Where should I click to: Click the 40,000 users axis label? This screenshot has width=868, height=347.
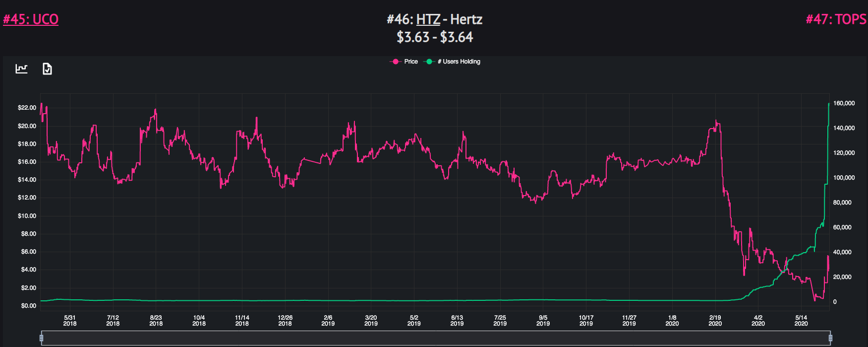(843, 252)
